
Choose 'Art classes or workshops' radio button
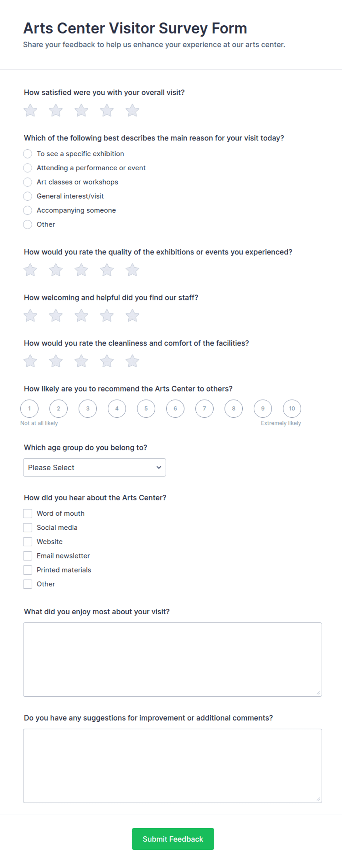28,182
